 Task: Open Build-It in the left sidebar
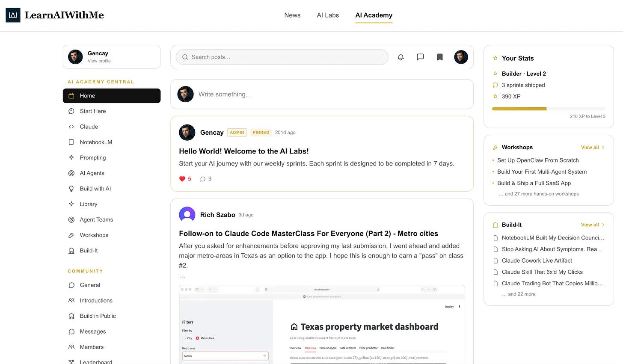click(x=112, y=251)
